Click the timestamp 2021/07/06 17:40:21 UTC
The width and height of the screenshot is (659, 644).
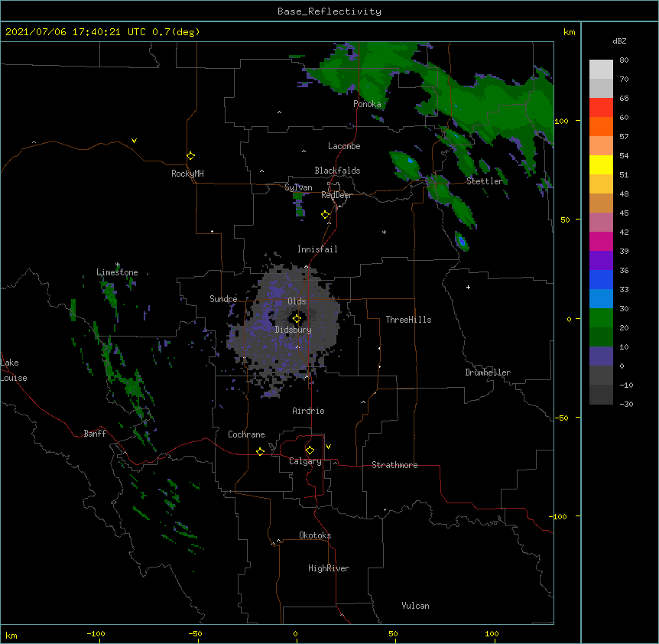tap(75, 32)
